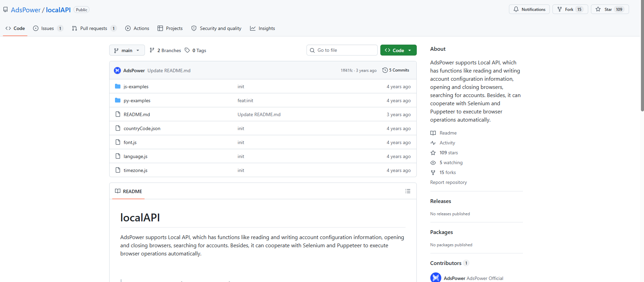644x282 pixels.
Task: Click commit hash 1ff41fc
Action: pos(347,70)
